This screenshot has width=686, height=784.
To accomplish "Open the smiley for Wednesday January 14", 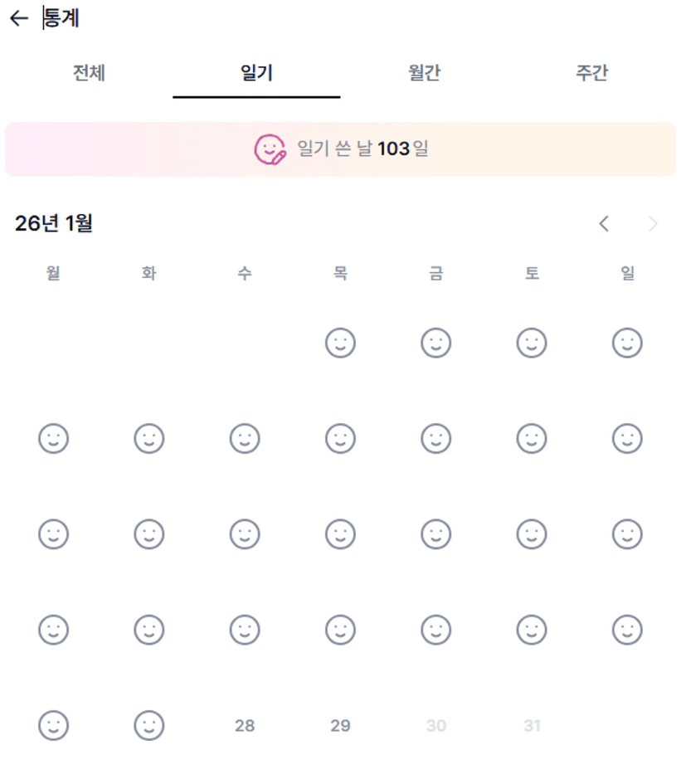I will [x=245, y=534].
